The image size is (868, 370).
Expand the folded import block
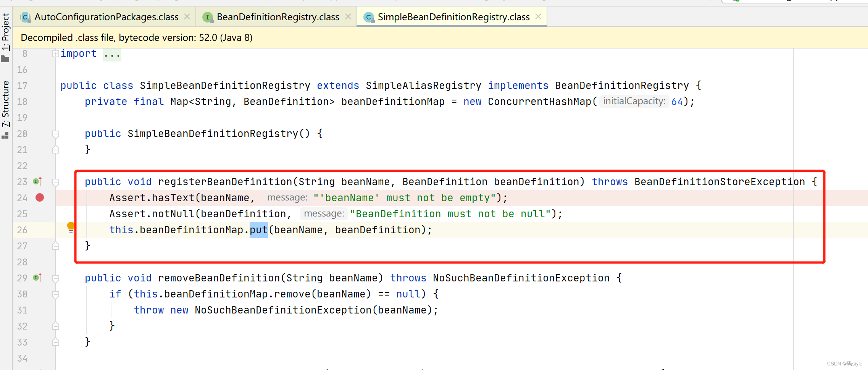56,53
